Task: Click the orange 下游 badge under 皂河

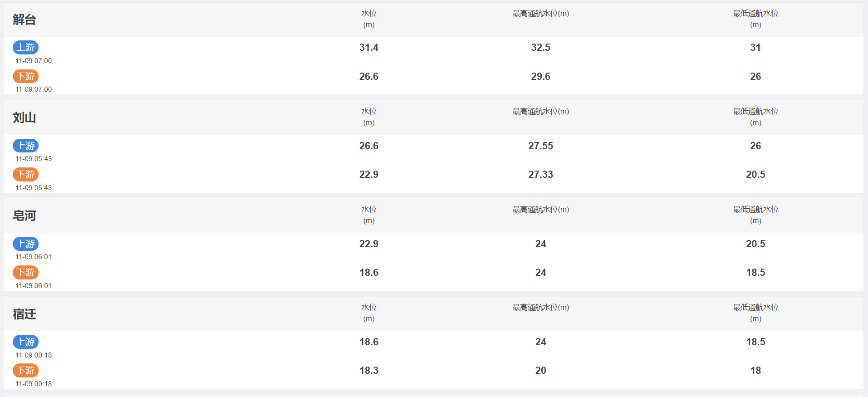Action: click(x=26, y=272)
